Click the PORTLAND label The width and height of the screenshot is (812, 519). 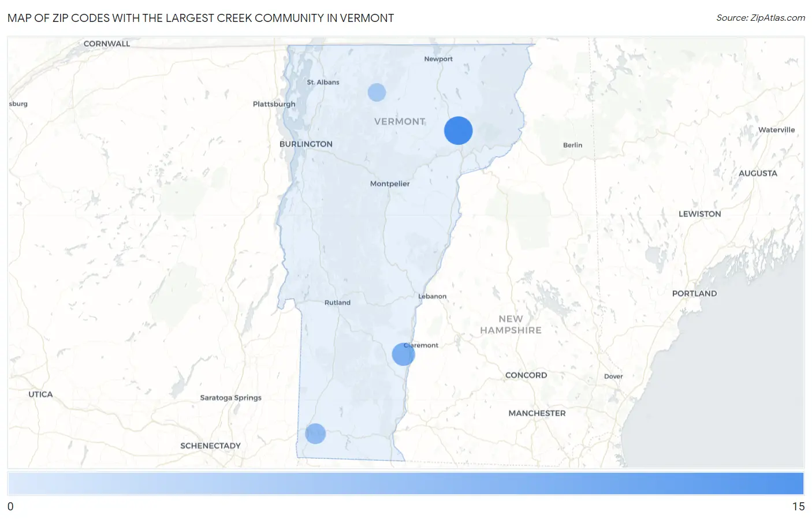pyautogui.click(x=694, y=294)
